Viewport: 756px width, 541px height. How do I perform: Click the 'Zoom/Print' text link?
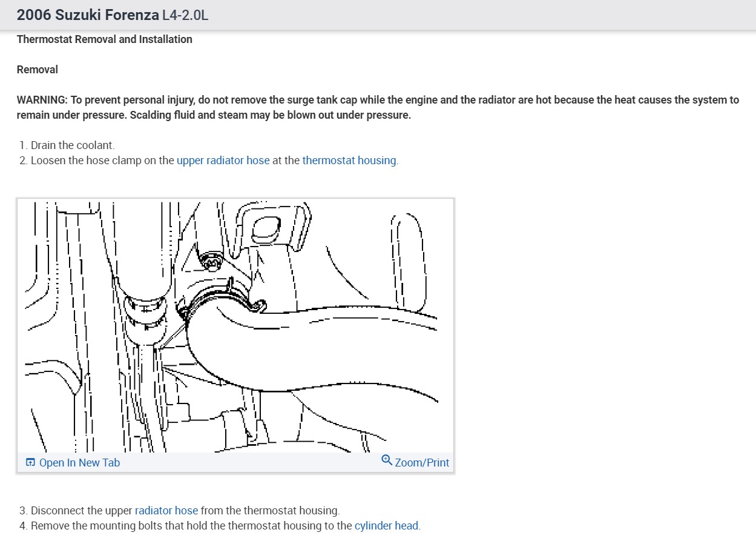point(422,463)
